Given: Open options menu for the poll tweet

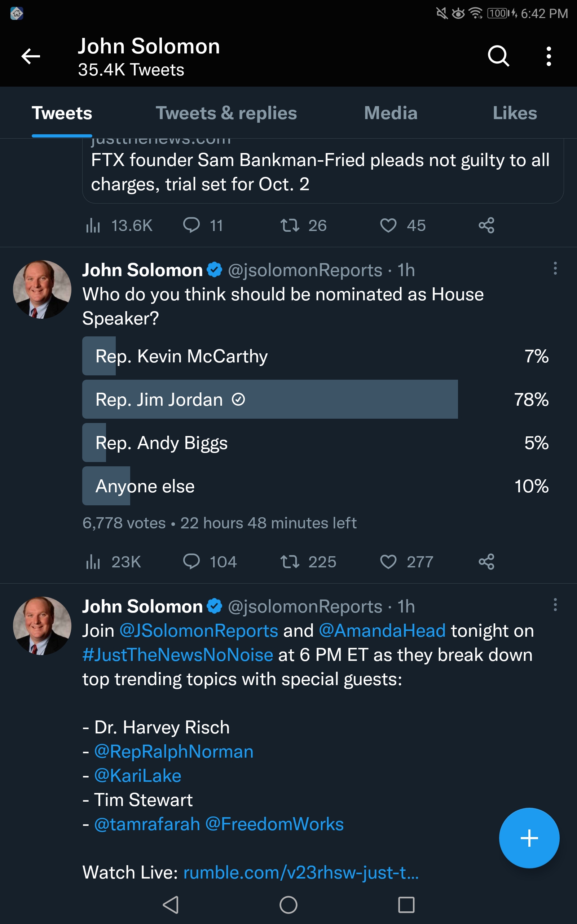Looking at the screenshot, I should tap(555, 269).
